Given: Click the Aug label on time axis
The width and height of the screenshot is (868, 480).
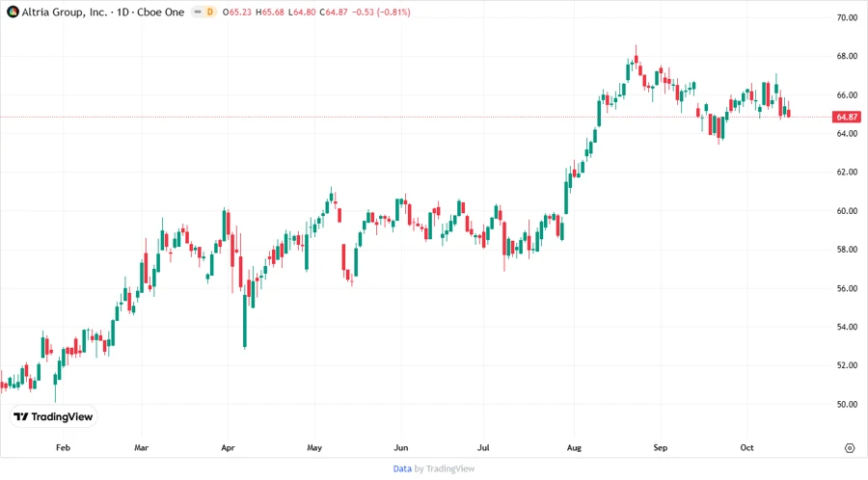Looking at the screenshot, I should (x=574, y=447).
